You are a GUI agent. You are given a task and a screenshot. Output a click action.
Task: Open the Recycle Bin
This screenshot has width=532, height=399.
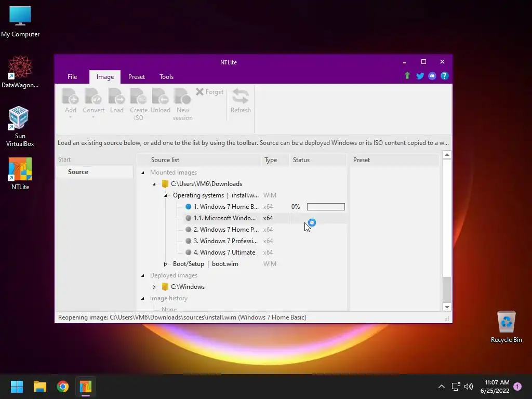pos(506,327)
